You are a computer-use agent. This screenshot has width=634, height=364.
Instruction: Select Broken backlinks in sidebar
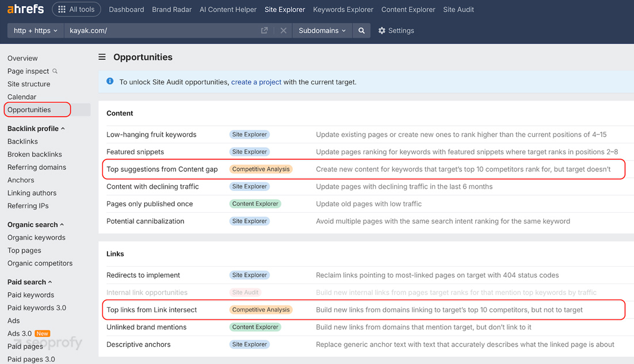(x=35, y=154)
